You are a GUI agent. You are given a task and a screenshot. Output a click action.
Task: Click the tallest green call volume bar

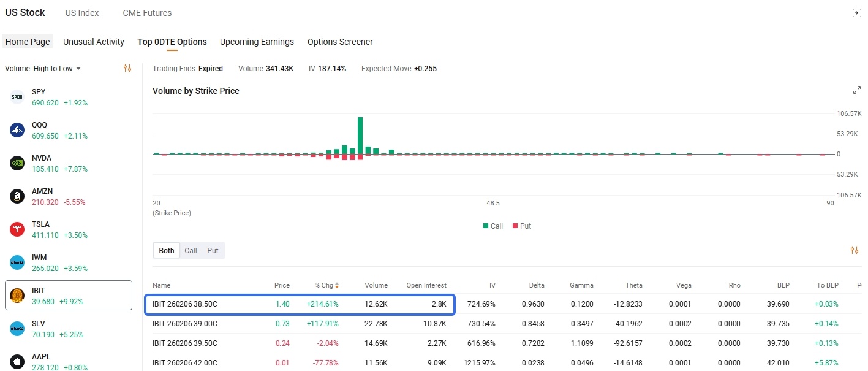[360, 136]
